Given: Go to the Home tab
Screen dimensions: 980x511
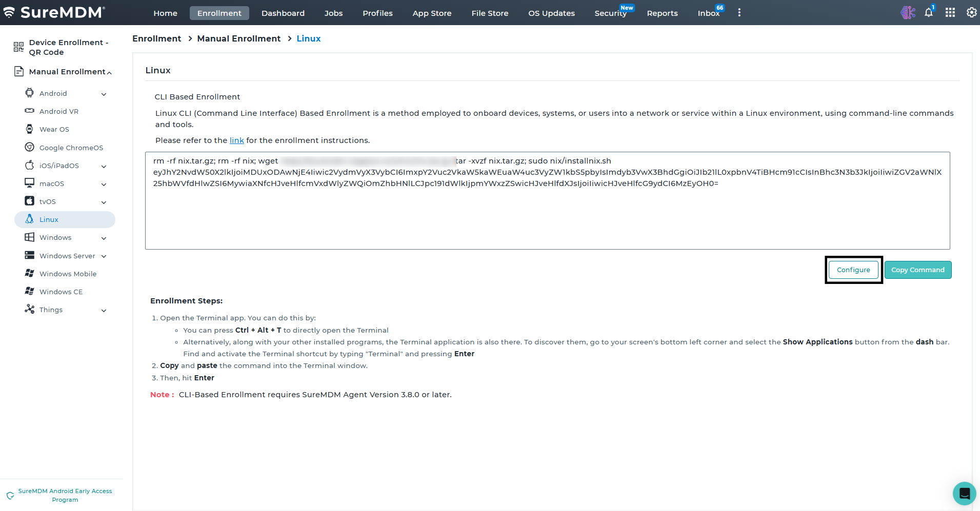Looking at the screenshot, I should coord(165,13).
